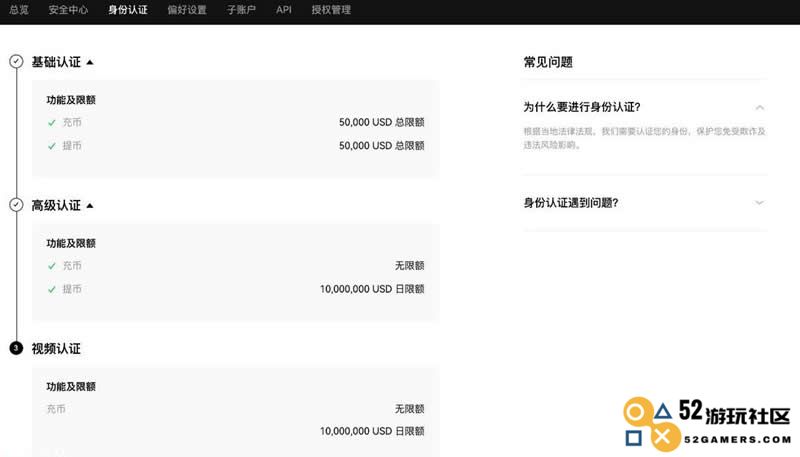Click the green check beside 提币 in 高级认证
The image size is (800, 457).
(x=52, y=289)
